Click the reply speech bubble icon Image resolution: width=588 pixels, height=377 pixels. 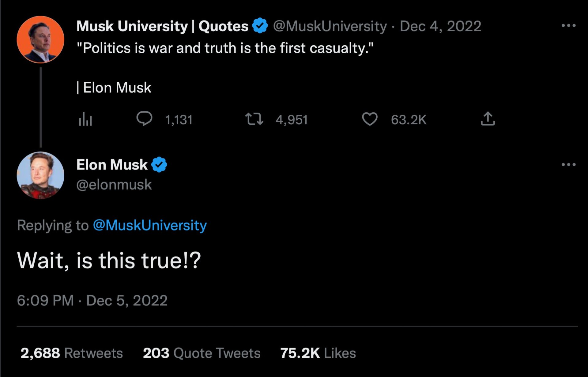(144, 119)
